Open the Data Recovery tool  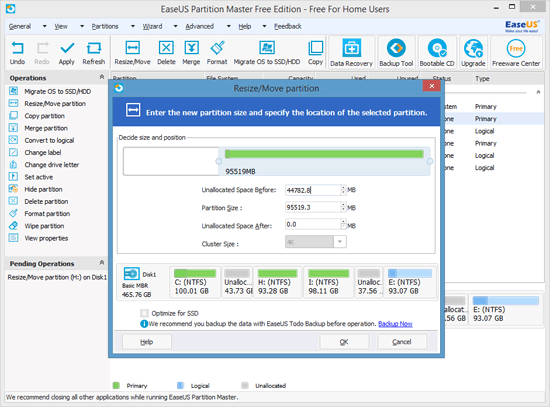pos(351,53)
